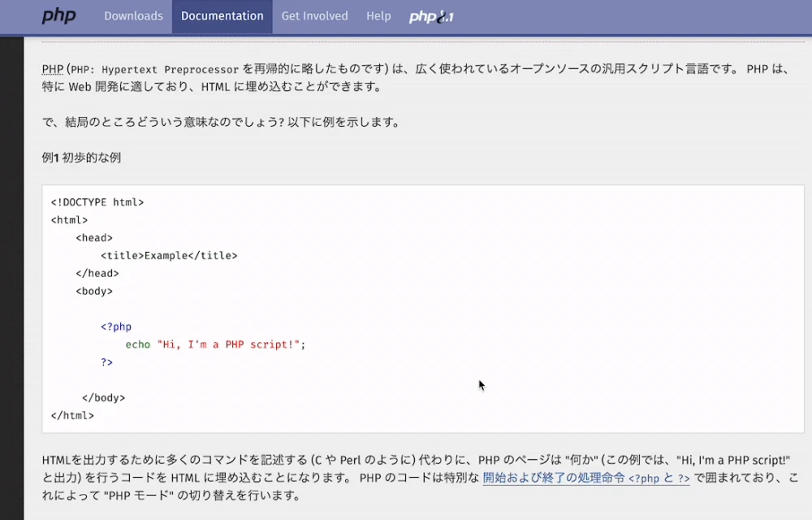Screen dimensions: 812x520
Task: Open the Downloads menu item
Action: pos(133,16)
